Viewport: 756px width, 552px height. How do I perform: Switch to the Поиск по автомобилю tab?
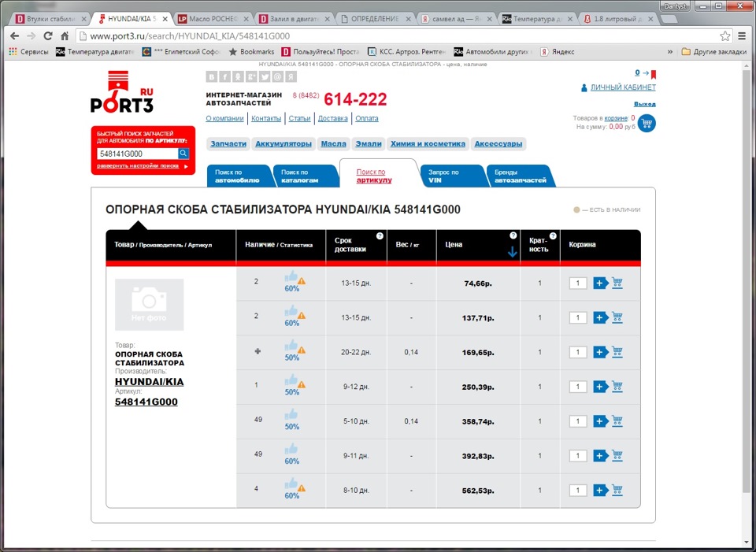point(237,176)
